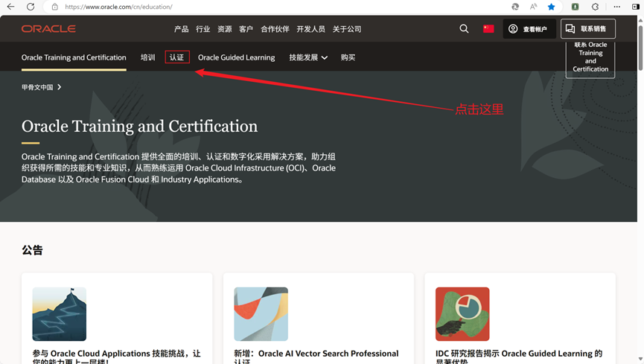Select the China flag country icon
This screenshot has width=644, height=364.
coord(488,28)
